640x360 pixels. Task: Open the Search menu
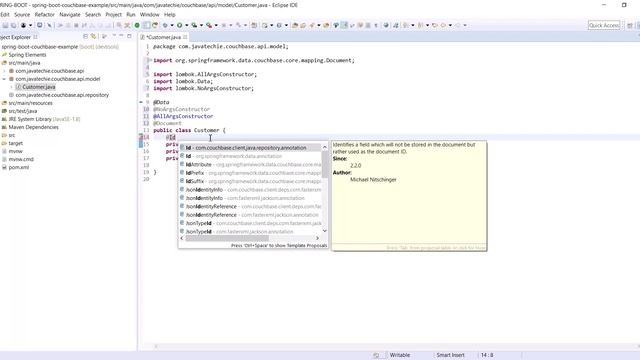pyautogui.click(x=93, y=15)
